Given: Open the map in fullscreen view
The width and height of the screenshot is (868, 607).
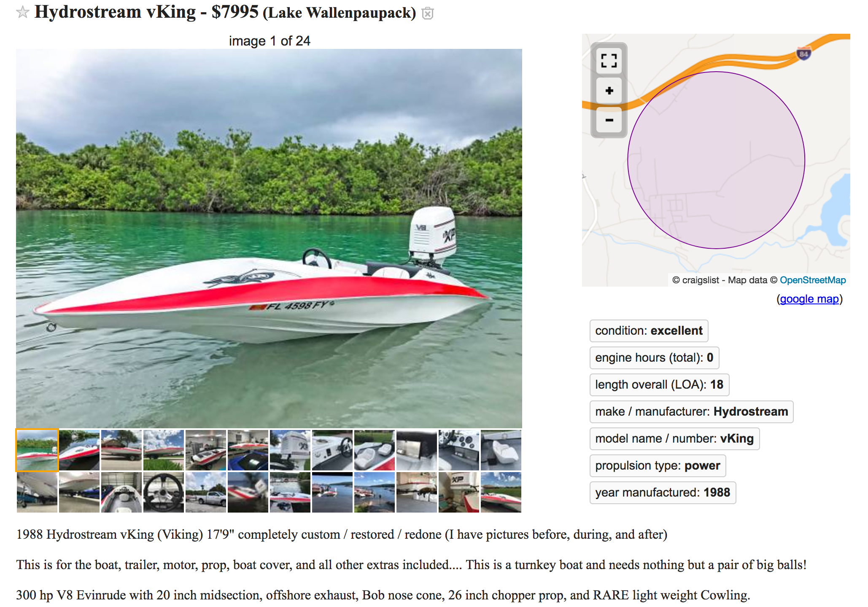Looking at the screenshot, I should 609,61.
